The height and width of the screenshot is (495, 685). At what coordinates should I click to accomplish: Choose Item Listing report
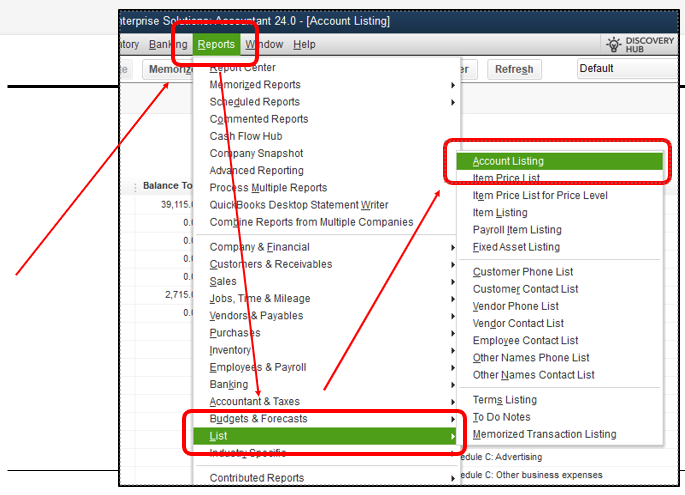(x=560, y=213)
